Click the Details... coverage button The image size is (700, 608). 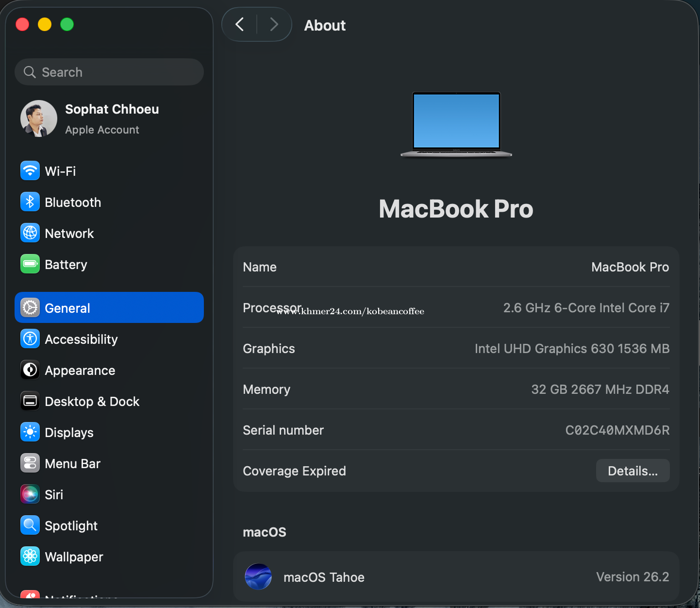pos(632,471)
